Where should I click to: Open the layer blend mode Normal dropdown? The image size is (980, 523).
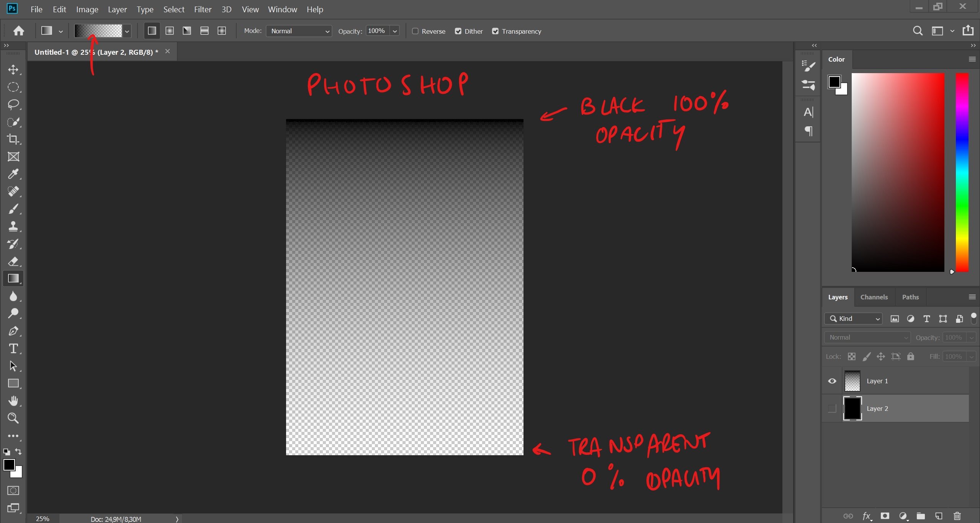[867, 337]
